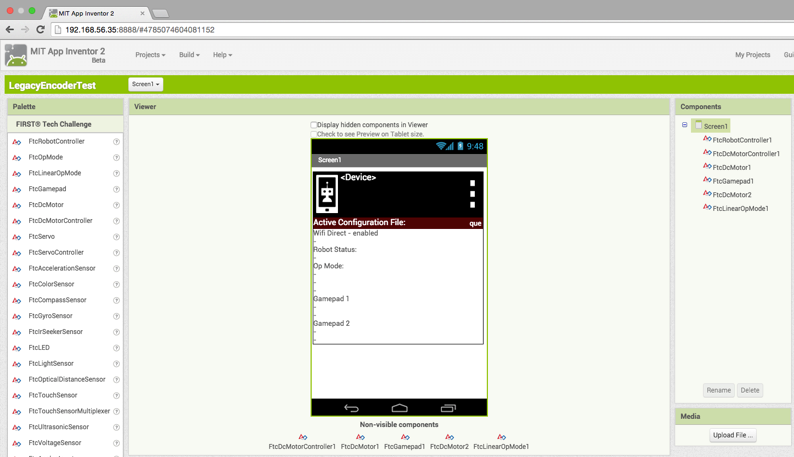Viewport: 794px width, 457px height.
Task: Reload the page with the browser refresh icon
Action: [41, 29]
